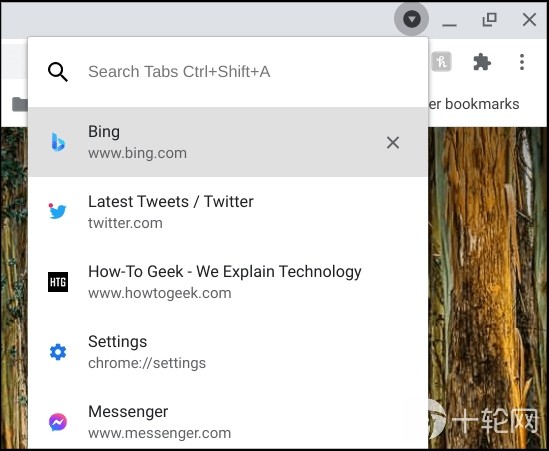This screenshot has width=549, height=451.
Task: Click the bookmarks bar folder icon
Action: tap(20, 104)
